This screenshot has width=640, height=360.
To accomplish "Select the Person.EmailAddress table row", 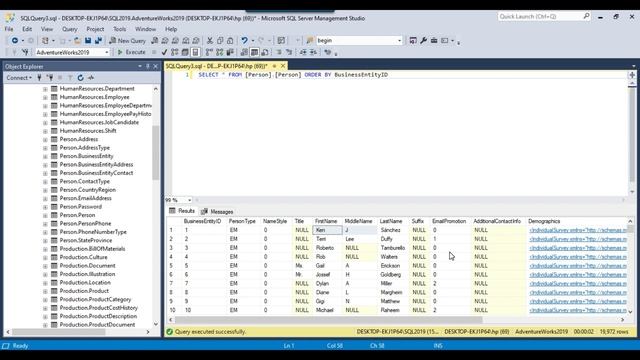I will [x=85, y=198].
